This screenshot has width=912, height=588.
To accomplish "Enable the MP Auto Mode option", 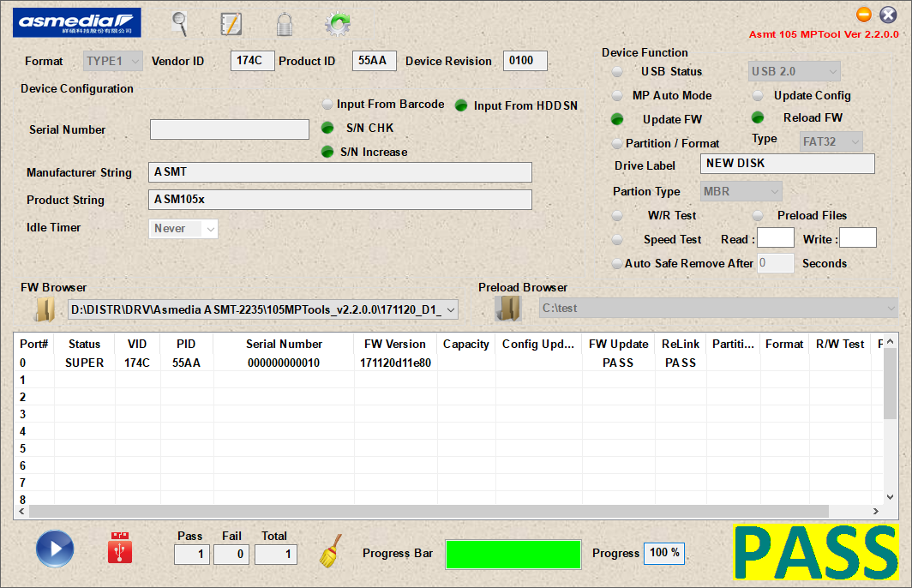I will click(x=662, y=95).
